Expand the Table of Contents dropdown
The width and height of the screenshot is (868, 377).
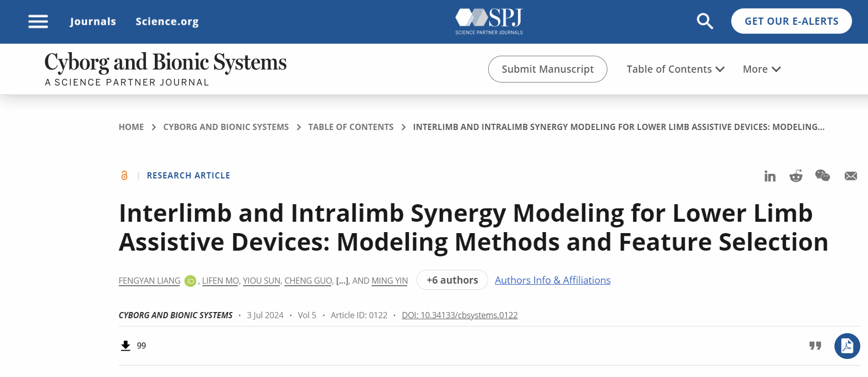[x=675, y=69]
